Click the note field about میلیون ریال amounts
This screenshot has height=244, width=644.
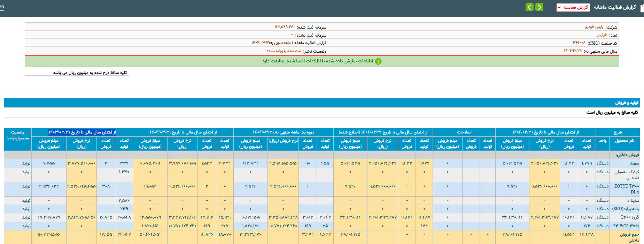pyautogui.click(x=77, y=73)
